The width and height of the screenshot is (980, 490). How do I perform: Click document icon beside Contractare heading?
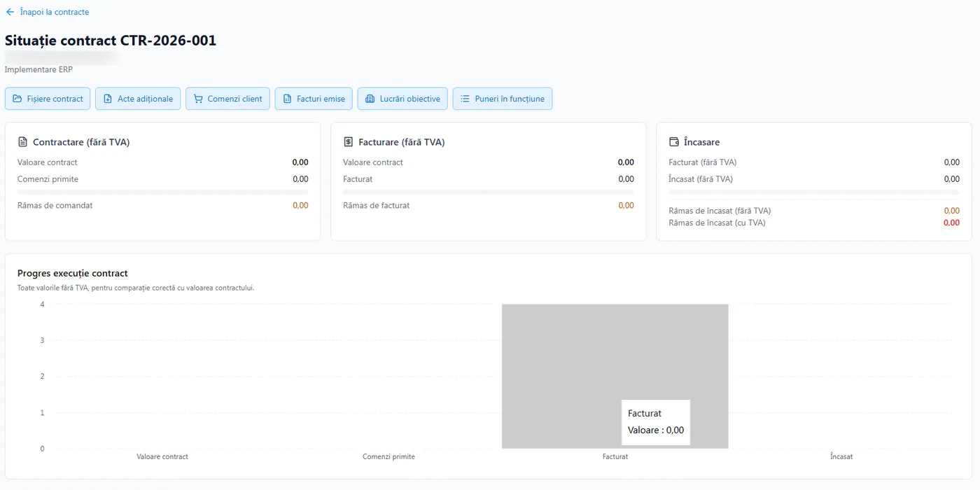pyautogui.click(x=22, y=142)
